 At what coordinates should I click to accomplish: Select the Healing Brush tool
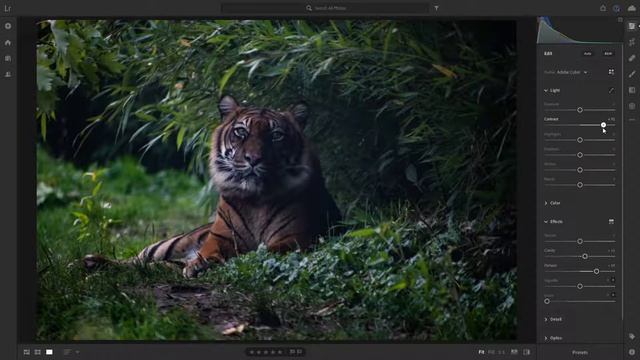tap(632, 58)
